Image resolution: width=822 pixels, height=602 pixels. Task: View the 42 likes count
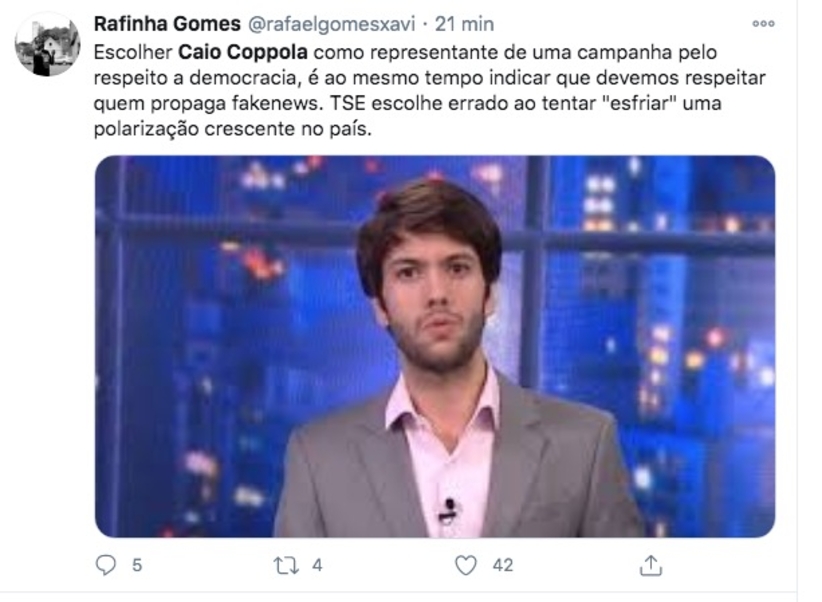tap(503, 565)
